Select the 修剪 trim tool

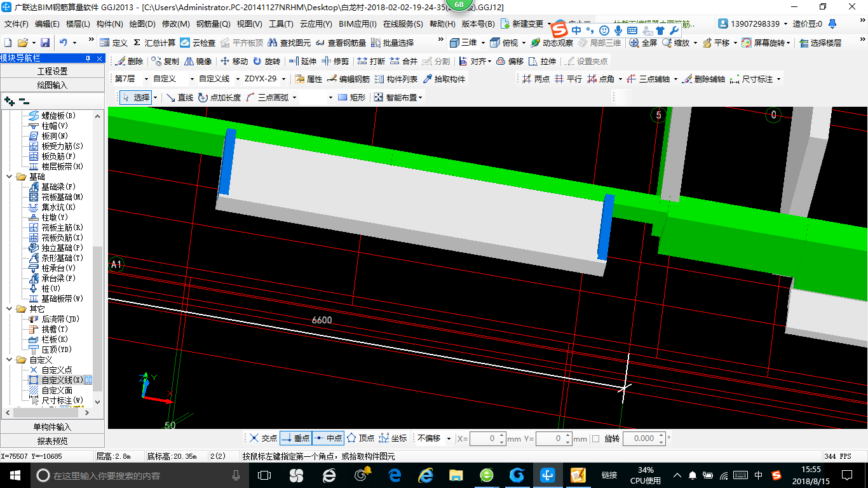(x=335, y=62)
